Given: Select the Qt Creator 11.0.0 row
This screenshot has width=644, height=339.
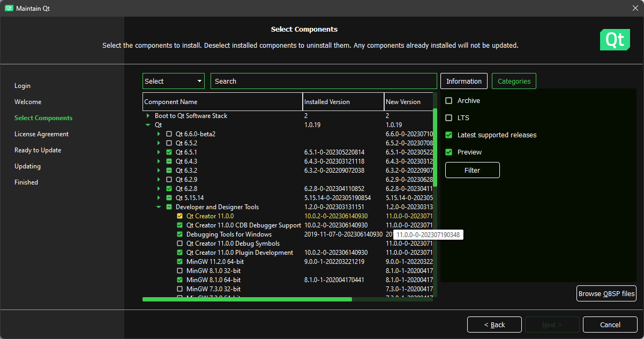Looking at the screenshot, I should coord(287,216).
